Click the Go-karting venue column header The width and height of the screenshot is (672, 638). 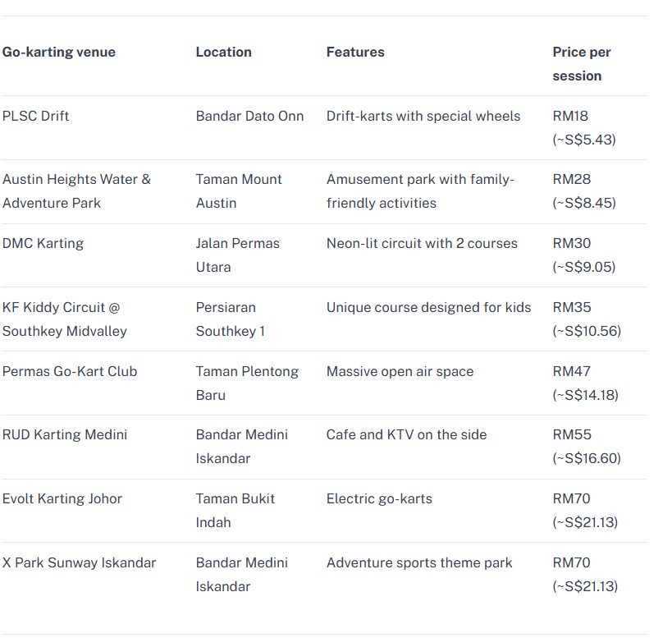tap(59, 52)
